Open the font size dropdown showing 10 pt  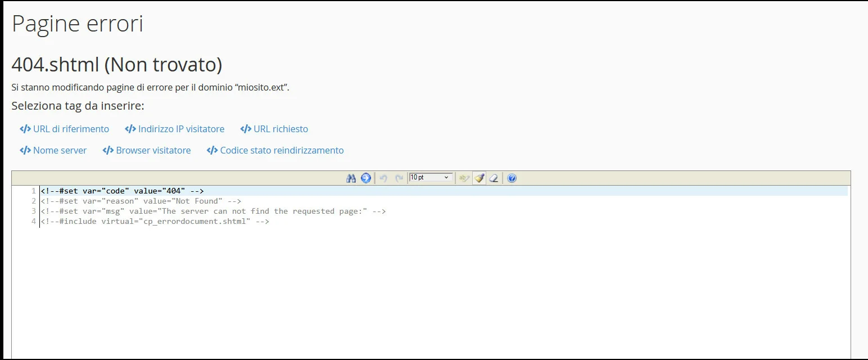tap(431, 177)
